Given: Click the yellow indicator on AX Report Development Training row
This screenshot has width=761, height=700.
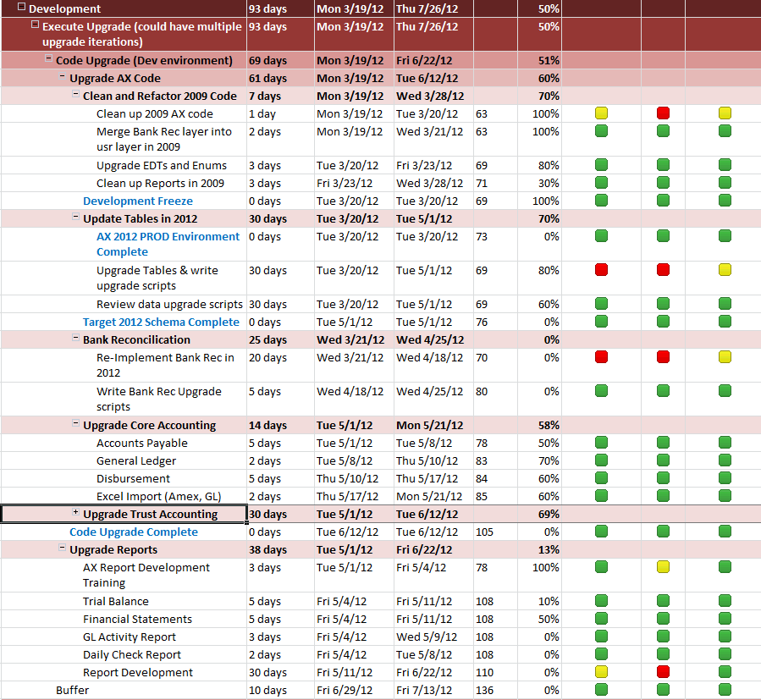Looking at the screenshot, I should [663, 567].
